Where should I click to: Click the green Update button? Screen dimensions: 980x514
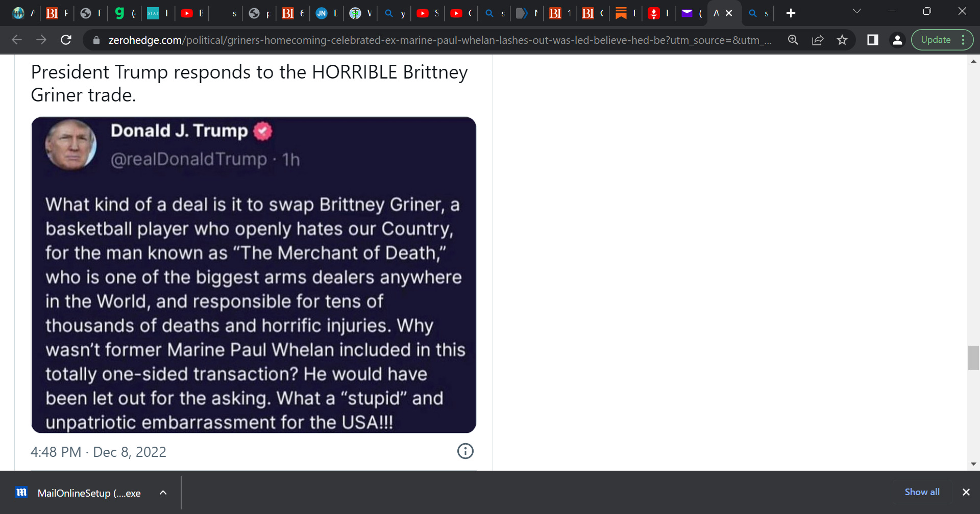click(936, 40)
